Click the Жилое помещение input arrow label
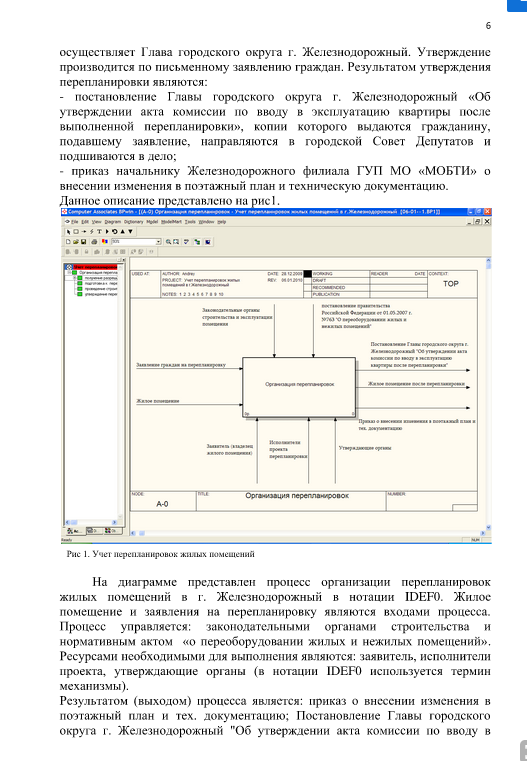The image size is (527, 761). [158, 401]
